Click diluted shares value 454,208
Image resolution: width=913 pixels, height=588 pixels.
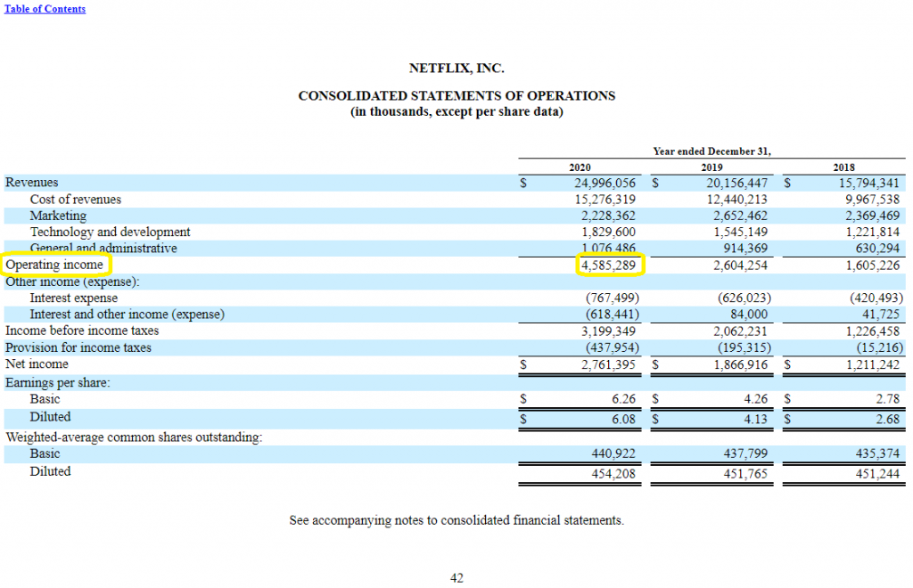613,473
